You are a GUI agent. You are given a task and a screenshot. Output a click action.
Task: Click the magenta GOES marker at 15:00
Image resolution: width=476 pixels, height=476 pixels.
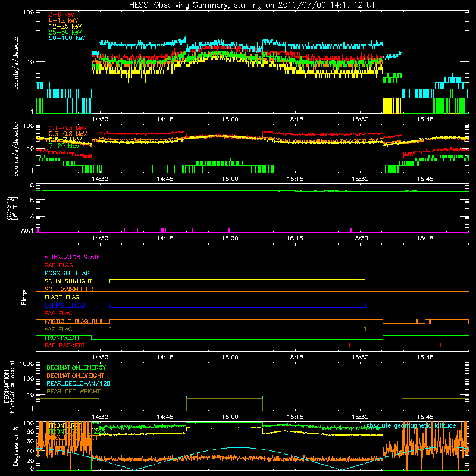pos(229,230)
